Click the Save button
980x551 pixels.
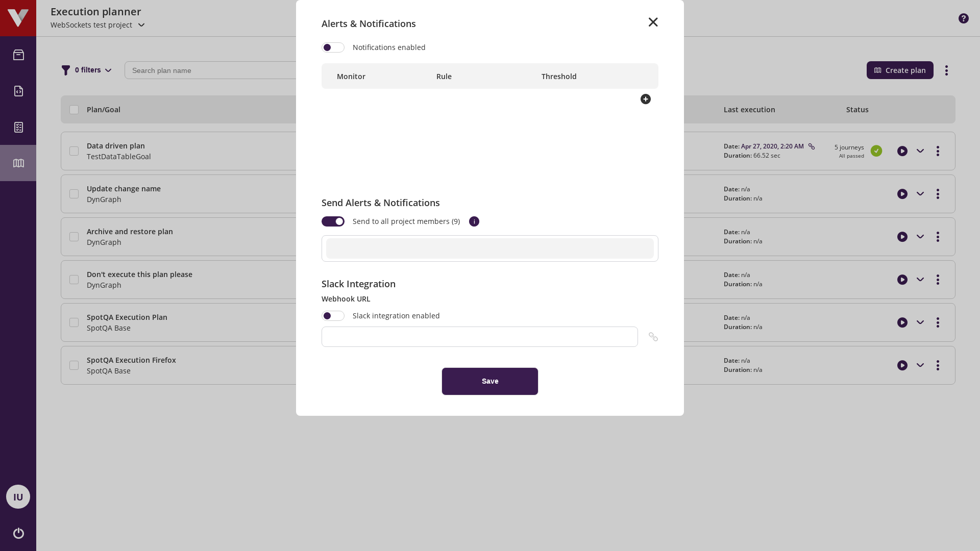point(489,381)
